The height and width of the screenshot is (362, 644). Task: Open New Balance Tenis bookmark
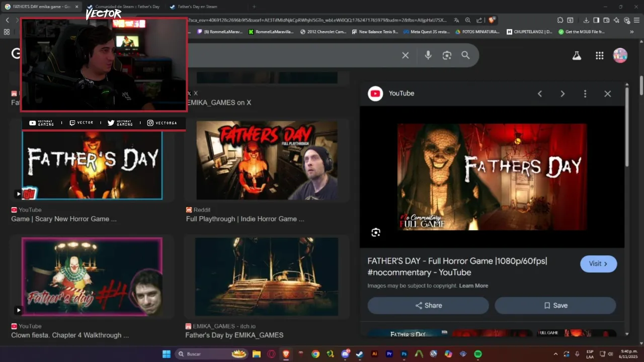(375, 32)
